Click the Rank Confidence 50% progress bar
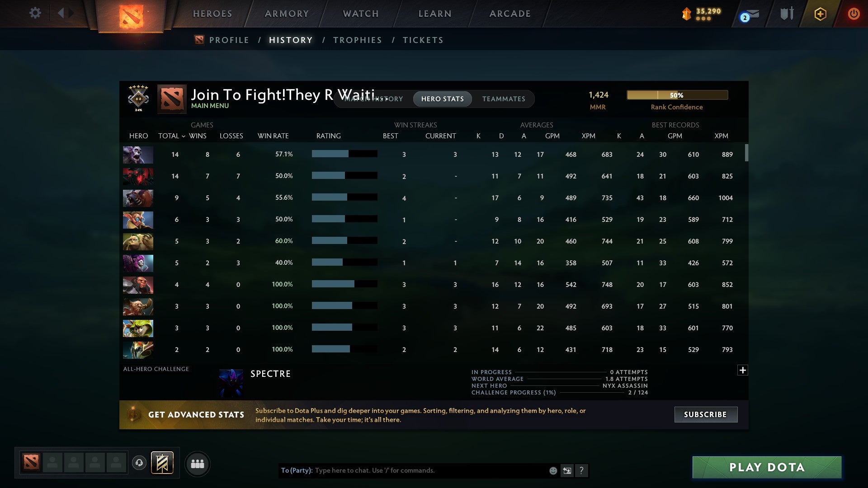Viewport: 868px width, 488px height. point(677,95)
